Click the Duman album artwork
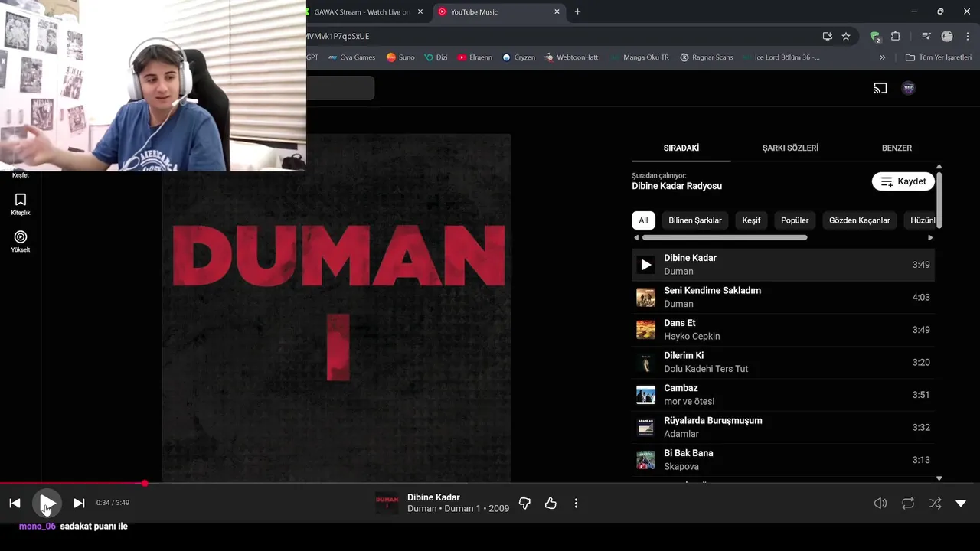The image size is (980, 551). [337, 308]
